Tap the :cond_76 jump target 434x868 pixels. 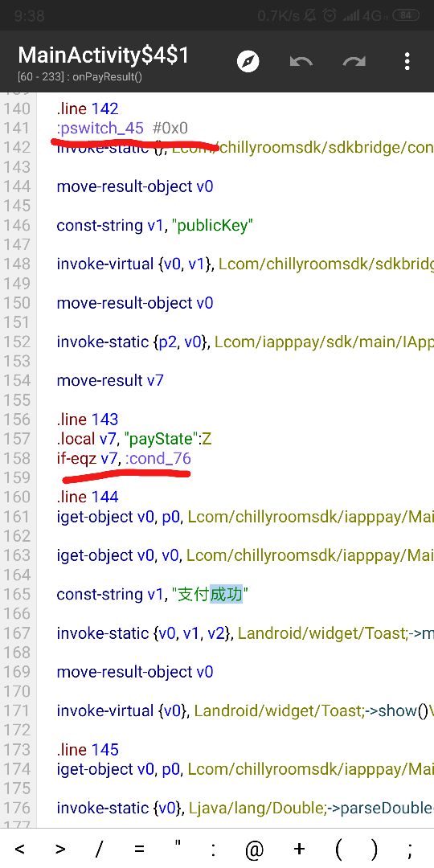[x=158, y=458]
